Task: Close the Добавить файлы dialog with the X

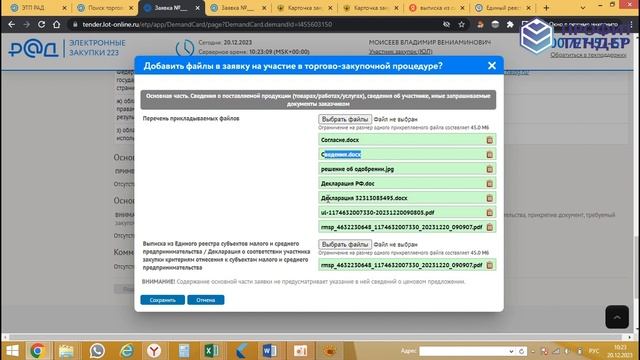Action: click(x=492, y=66)
